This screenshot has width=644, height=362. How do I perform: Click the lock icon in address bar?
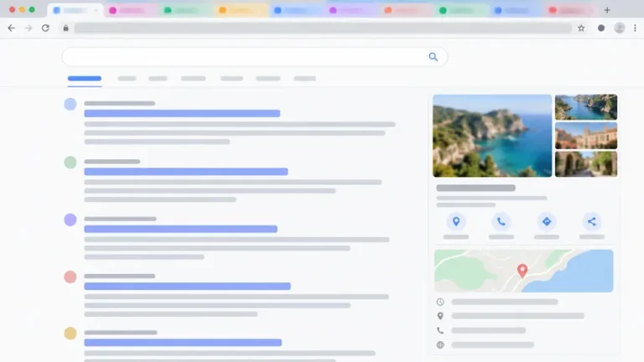(65, 28)
